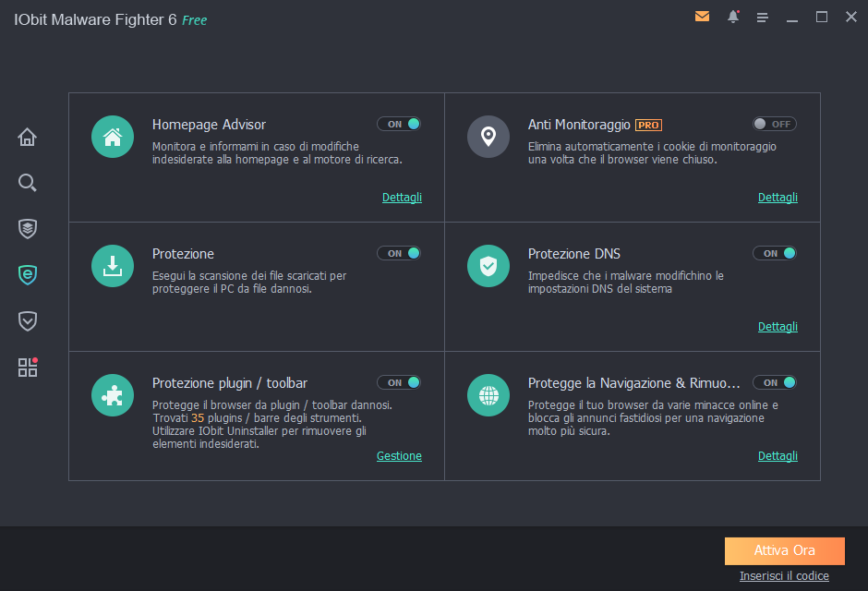Image resolution: width=868 pixels, height=591 pixels.
Task: Open the hamburger options menu
Action: [763, 17]
